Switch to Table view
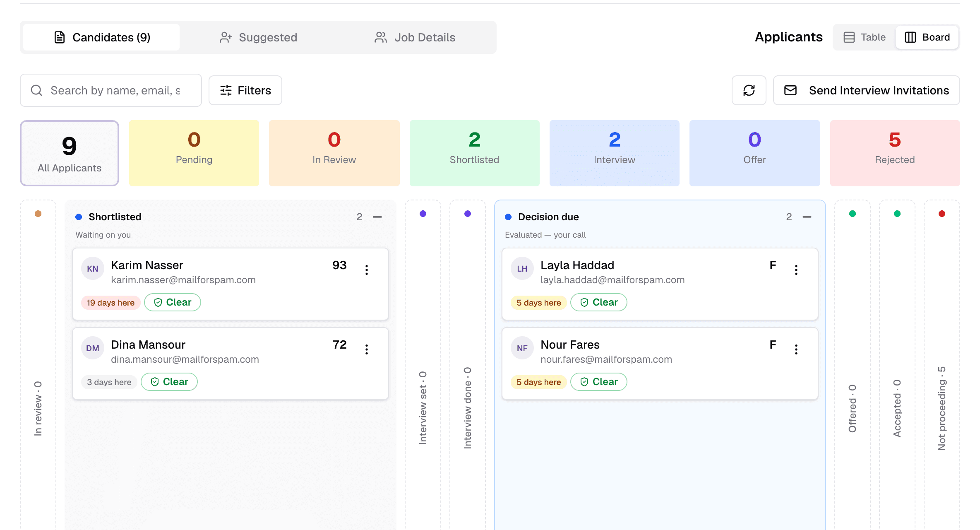The width and height of the screenshot is (980, 530). point(865,37)
